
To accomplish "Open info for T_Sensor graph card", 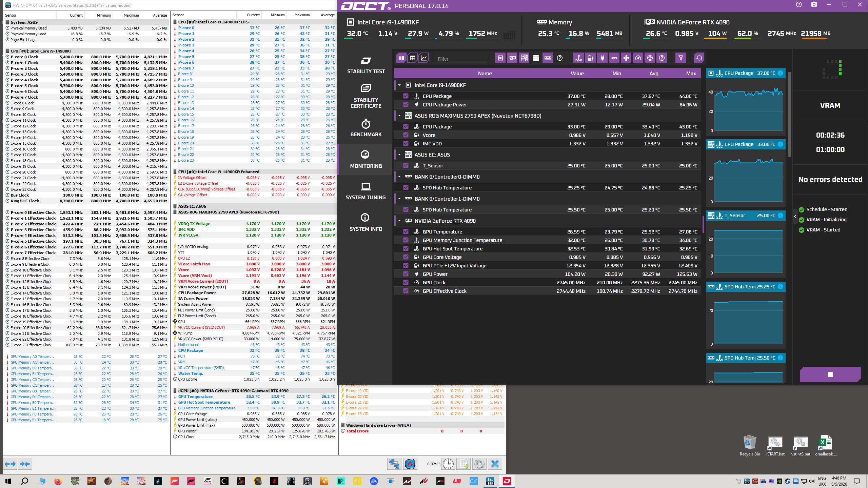I will [x=780, y=216].
